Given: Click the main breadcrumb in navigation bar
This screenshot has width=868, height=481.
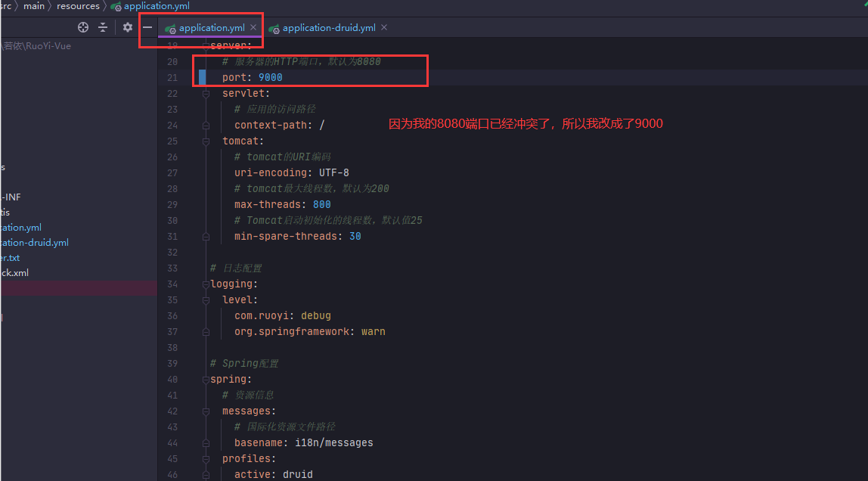Looking at the screenshot, I should (34, 6).
